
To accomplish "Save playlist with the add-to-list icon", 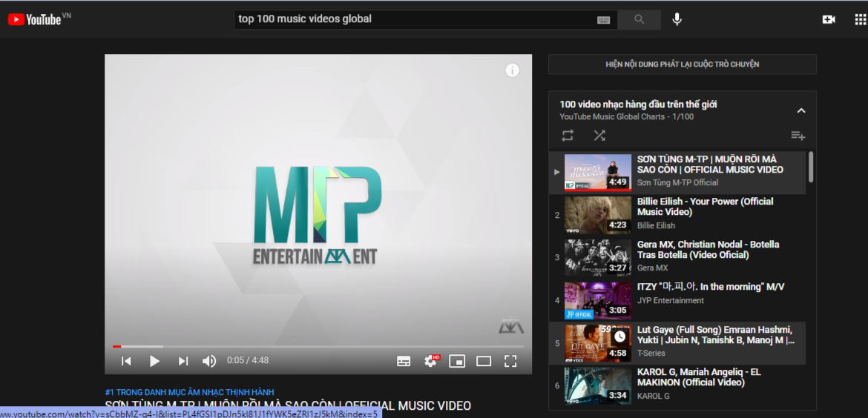I will click(x=798, y=136).
